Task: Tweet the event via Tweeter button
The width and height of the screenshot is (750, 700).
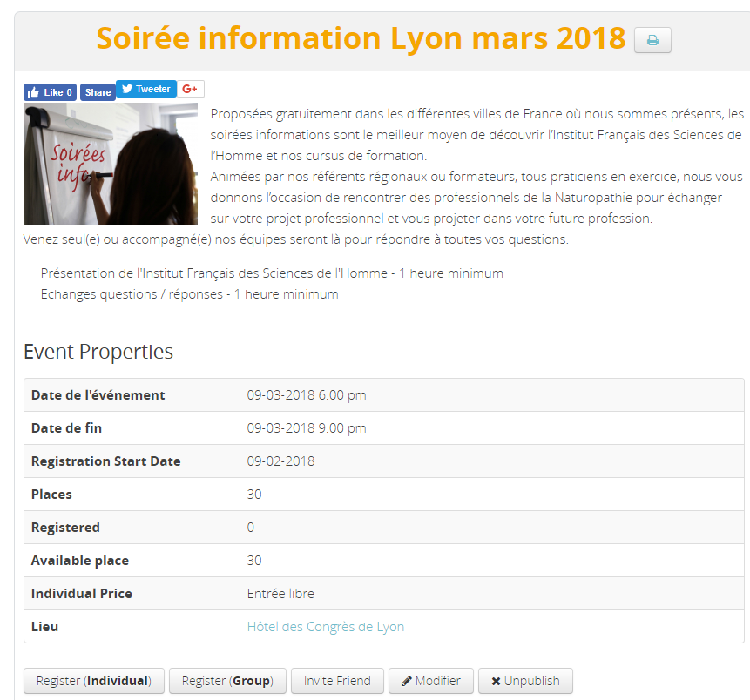Action: point(146,89)
